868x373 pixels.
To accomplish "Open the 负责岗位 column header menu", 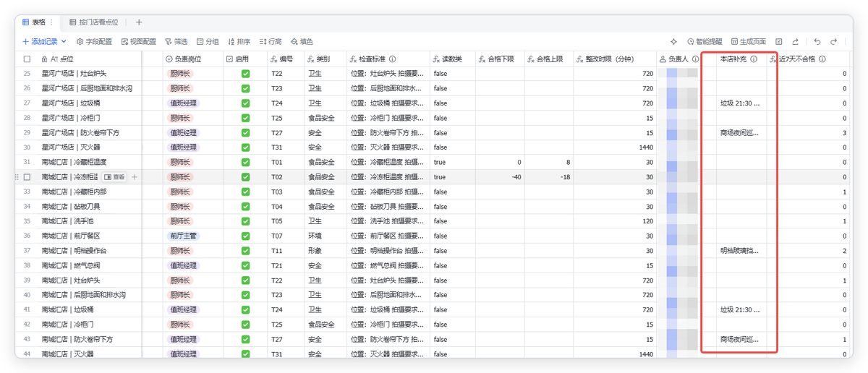I will click(x=192, y=59).
